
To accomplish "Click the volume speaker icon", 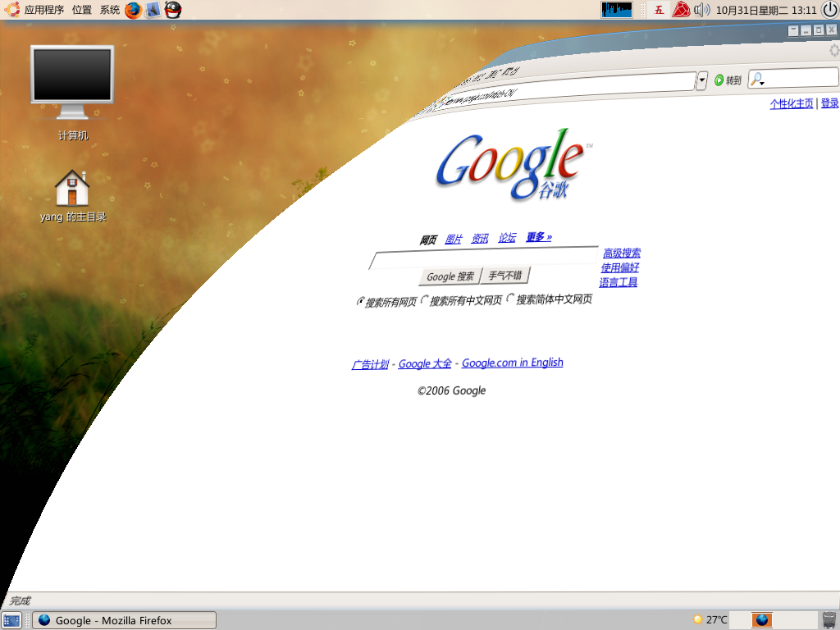I will click(x=701, y=10).
